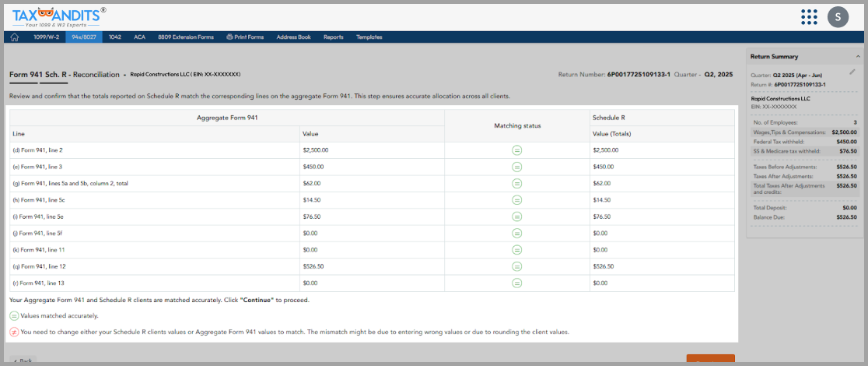The width and height of the screenshot is (868, 366).
Task: Open the 1099/W-2 menu
Action: point(47,37)
